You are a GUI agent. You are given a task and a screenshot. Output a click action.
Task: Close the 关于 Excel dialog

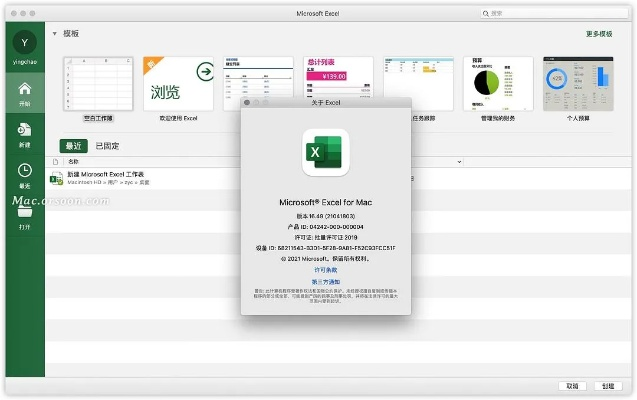click(x=247, y=102)
